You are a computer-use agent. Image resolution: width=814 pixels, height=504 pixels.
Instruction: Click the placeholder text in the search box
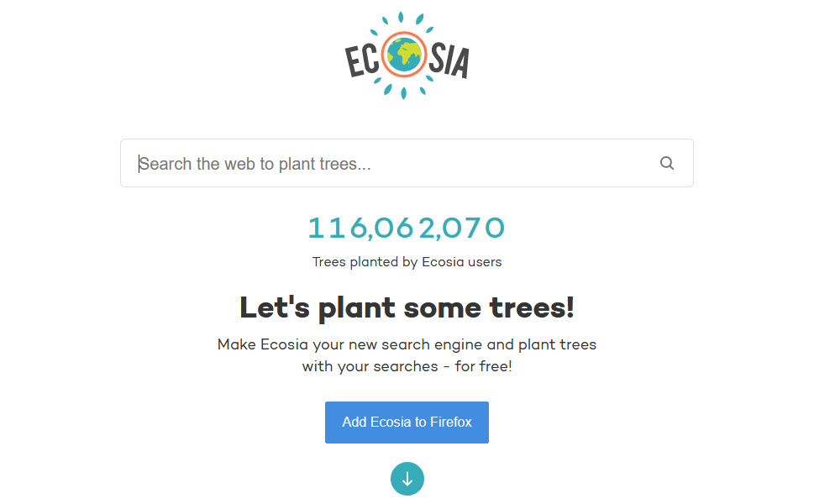pyautogui.click(x=255, y=164)
